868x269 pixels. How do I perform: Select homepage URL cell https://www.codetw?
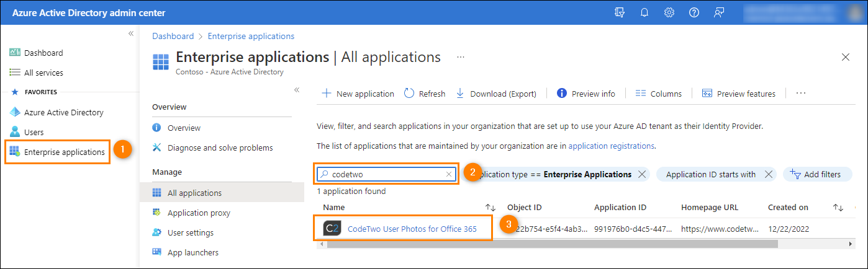[x=720, y=229]
